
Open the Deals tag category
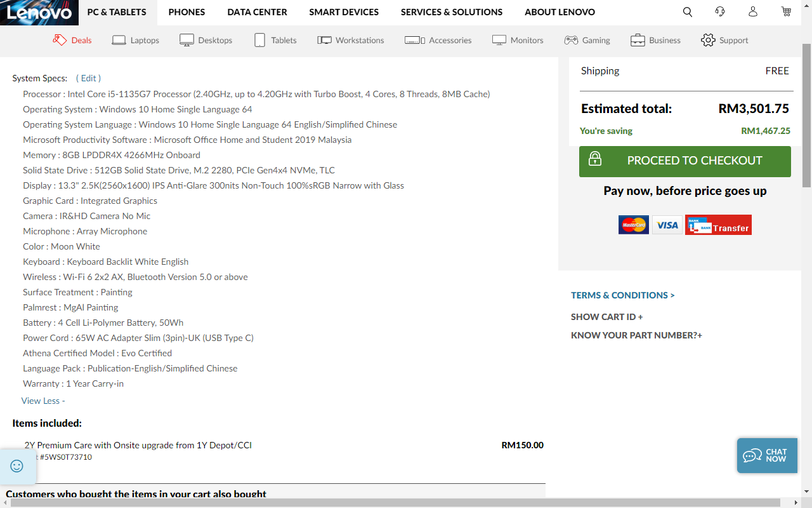pyautogui.click(x=72, y=40)
